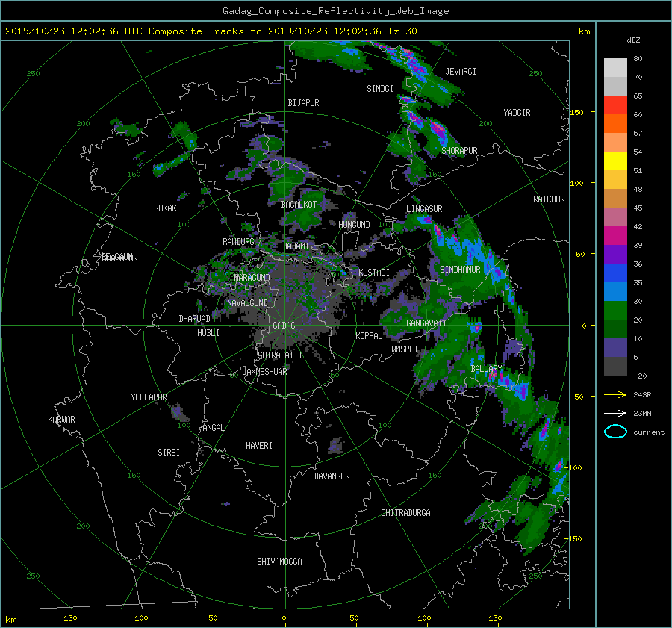The height and width of the screenshot is (628, 672).
Task: Select the NAVALGUND city label
Action: [247, 303]
